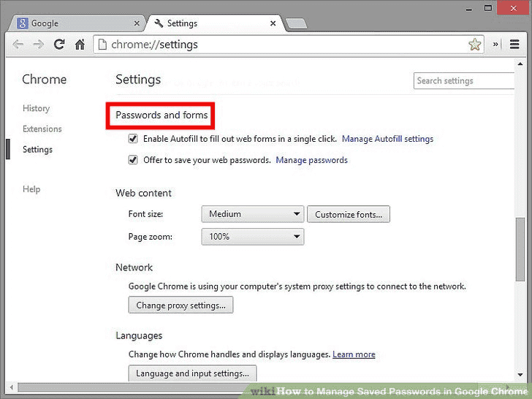Select Settings in the sidebar

tap(37, 150)
